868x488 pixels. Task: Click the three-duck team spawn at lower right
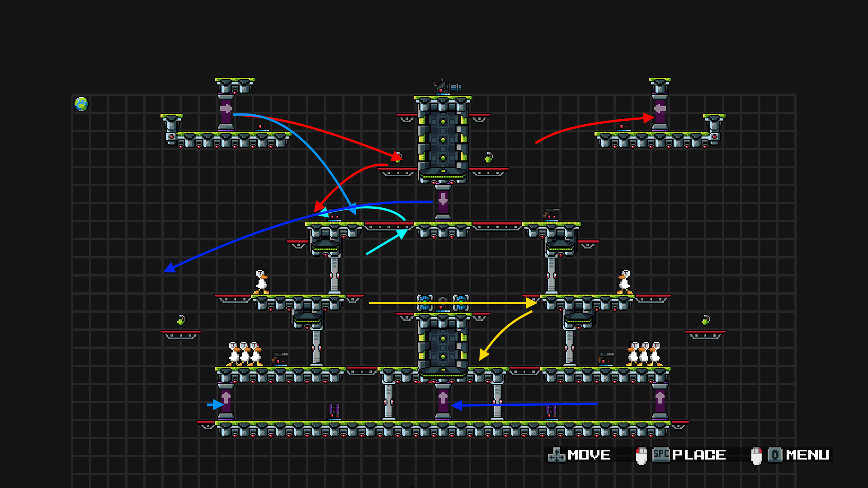pos(644,354)
